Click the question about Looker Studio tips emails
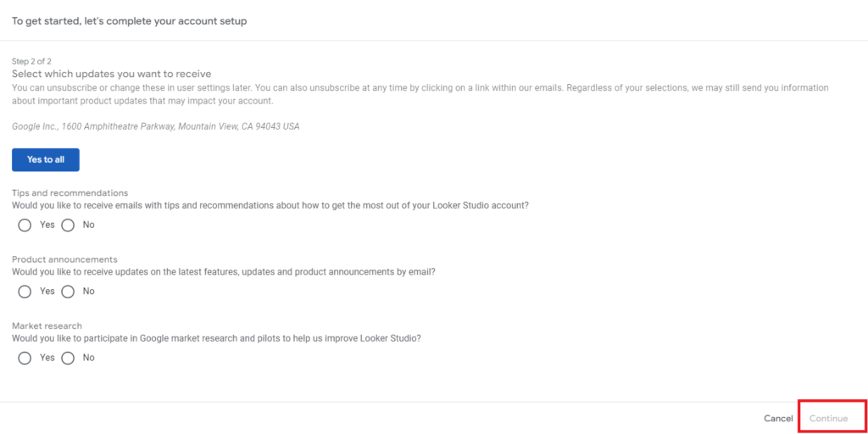Image resolution: width=868 pixels, height=434 pixels. click(x=270, y=205)
